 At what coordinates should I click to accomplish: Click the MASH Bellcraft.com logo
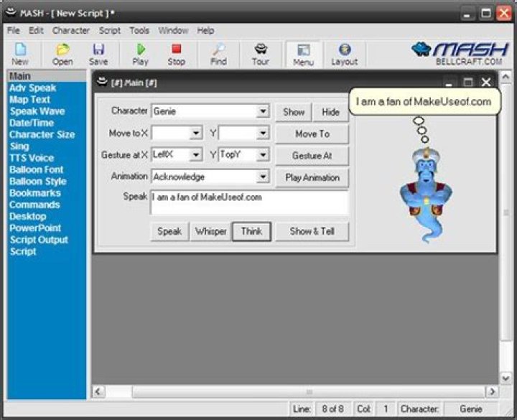tap(460, 54)
